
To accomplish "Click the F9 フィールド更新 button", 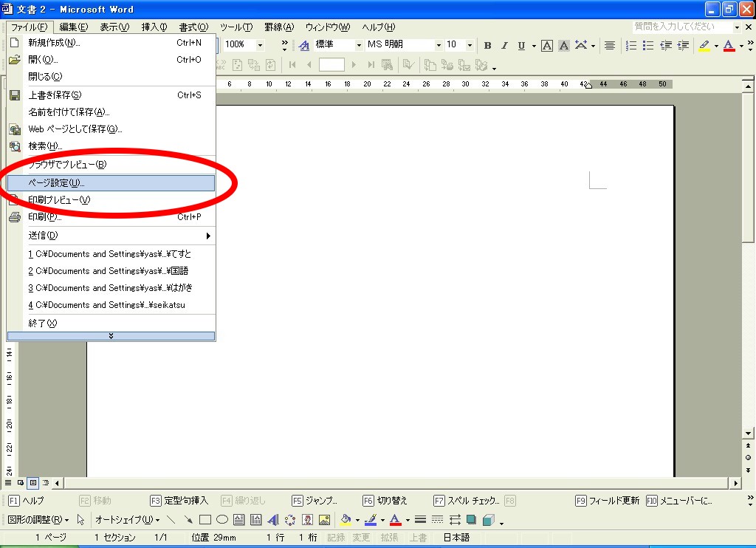I will (x=607, y=501).
